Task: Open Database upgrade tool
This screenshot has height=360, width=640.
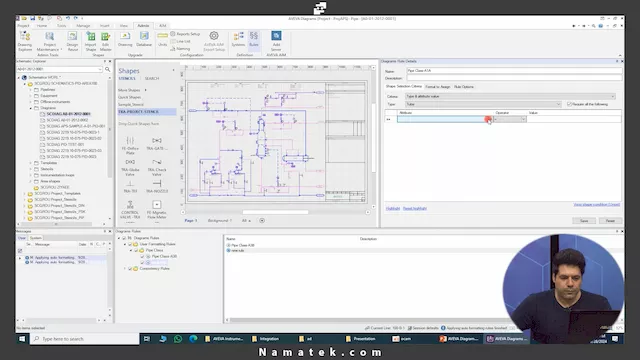Action: (144, 39)
